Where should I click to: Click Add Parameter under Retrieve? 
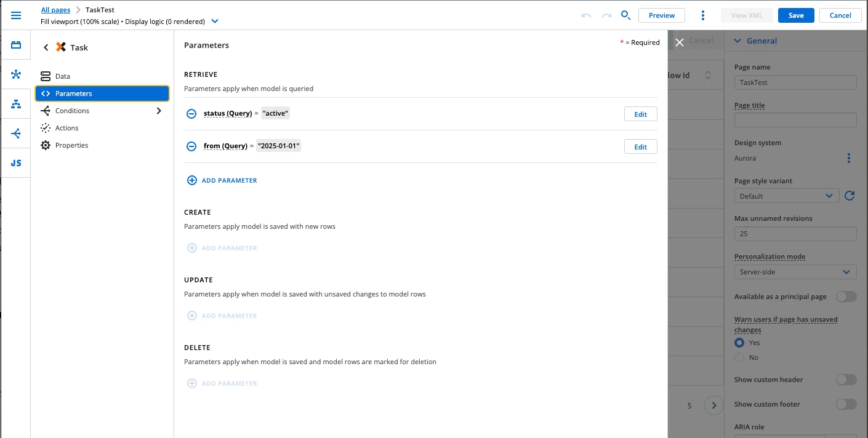[x=222, y=180]
